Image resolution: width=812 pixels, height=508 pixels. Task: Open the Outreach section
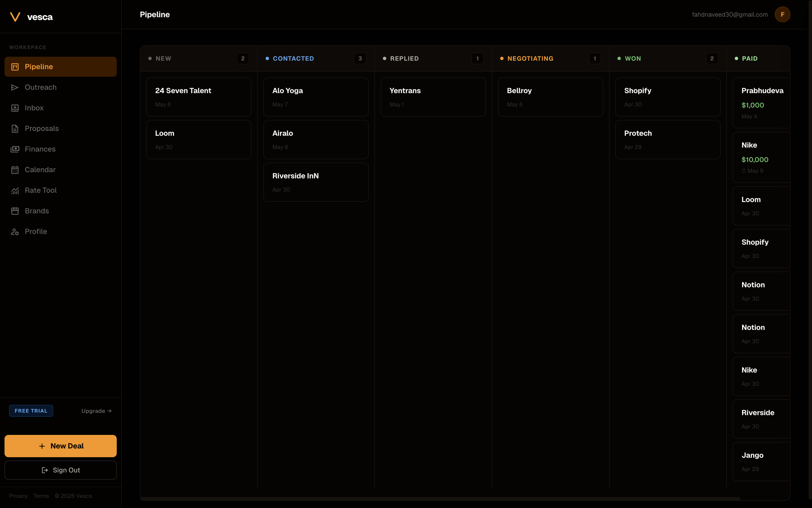tap(60, 87)
